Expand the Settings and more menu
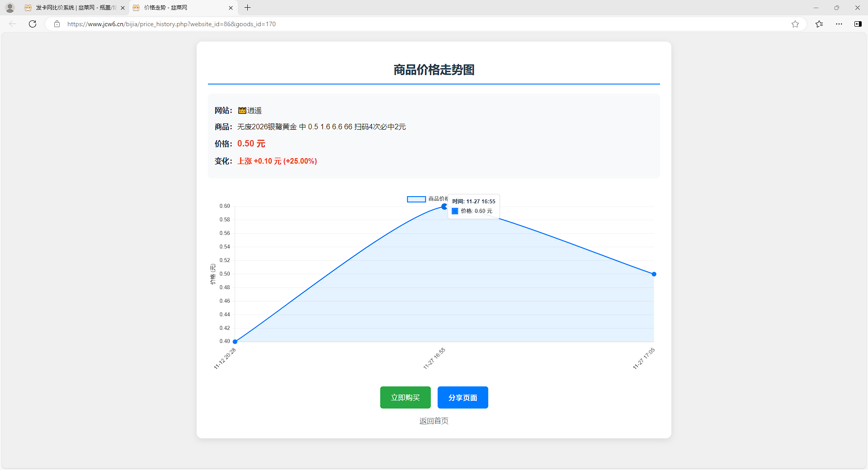The height and width of the screenshot is (470, 868). (839, 24)
